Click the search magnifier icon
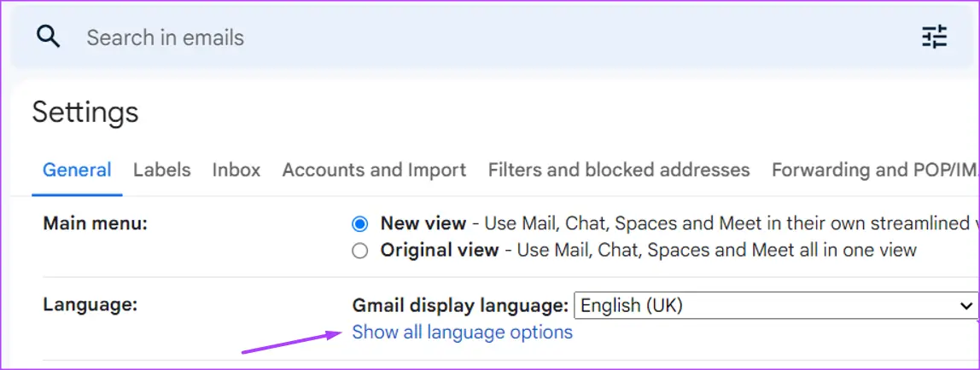 (49, 37)
